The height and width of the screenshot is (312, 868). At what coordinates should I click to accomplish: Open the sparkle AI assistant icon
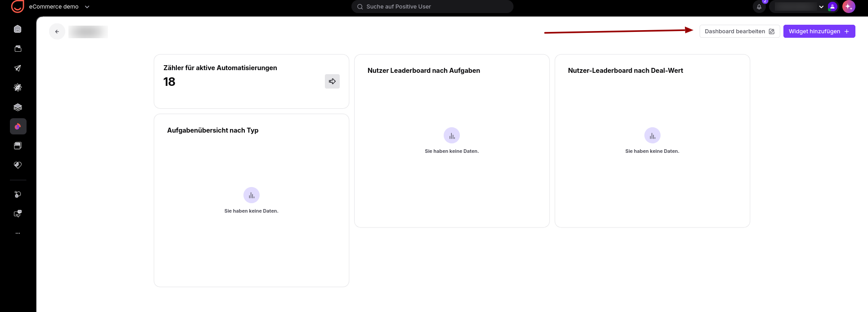pos(849,7)
